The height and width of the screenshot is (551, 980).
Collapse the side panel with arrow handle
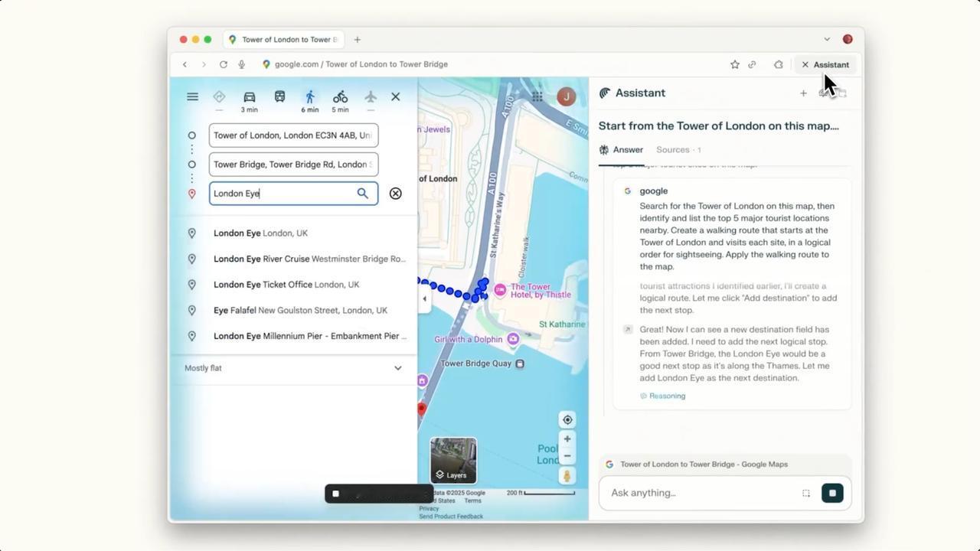(424, 299)
